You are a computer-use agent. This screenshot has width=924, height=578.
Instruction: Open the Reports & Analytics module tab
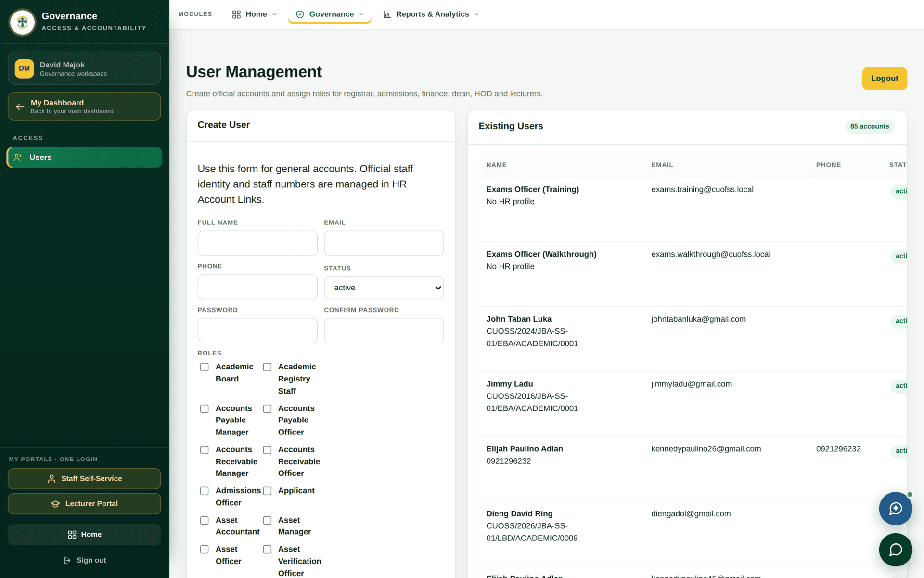tap(431, 14)
